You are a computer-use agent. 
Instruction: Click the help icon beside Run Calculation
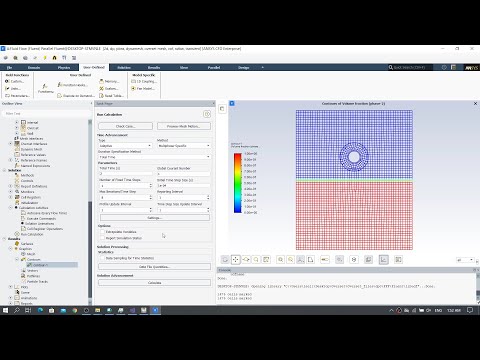(x=207, y=114)
